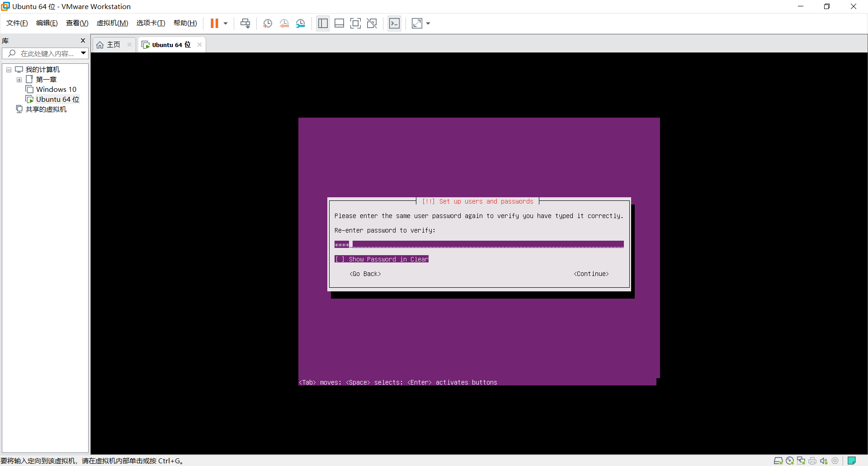This screenshot has width=868, height=466.
Task: Take a snapshot of this virtual machine
Action: pyautogui.click(x=268, y=24)
